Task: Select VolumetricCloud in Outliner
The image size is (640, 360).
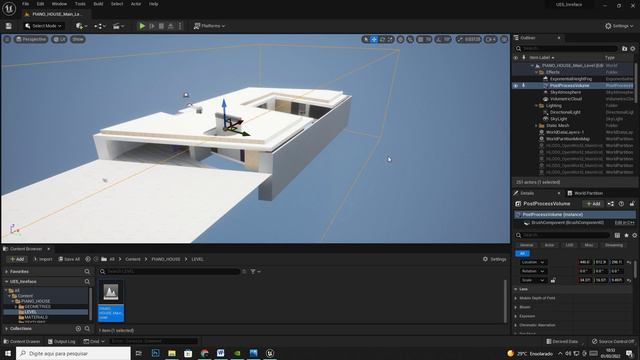Action: point(565,99)
